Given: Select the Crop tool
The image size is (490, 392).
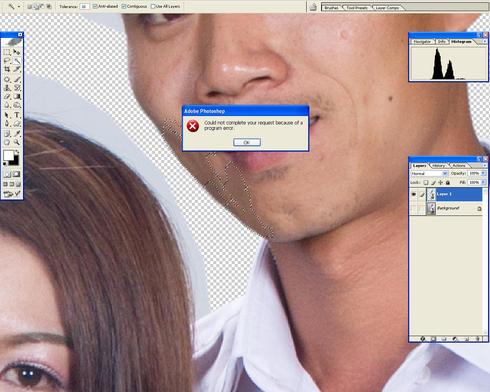Looking at the screenshot, I should click(7, 69).
